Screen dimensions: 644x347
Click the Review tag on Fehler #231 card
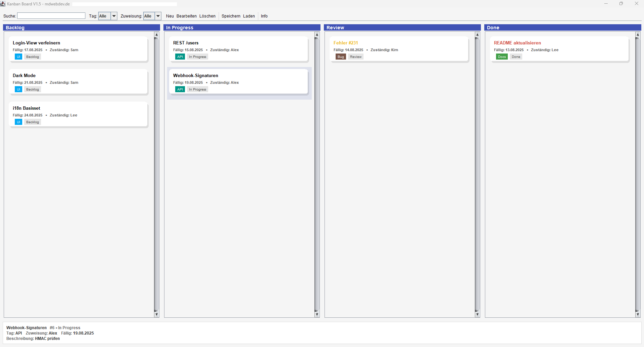click(355, 57)
